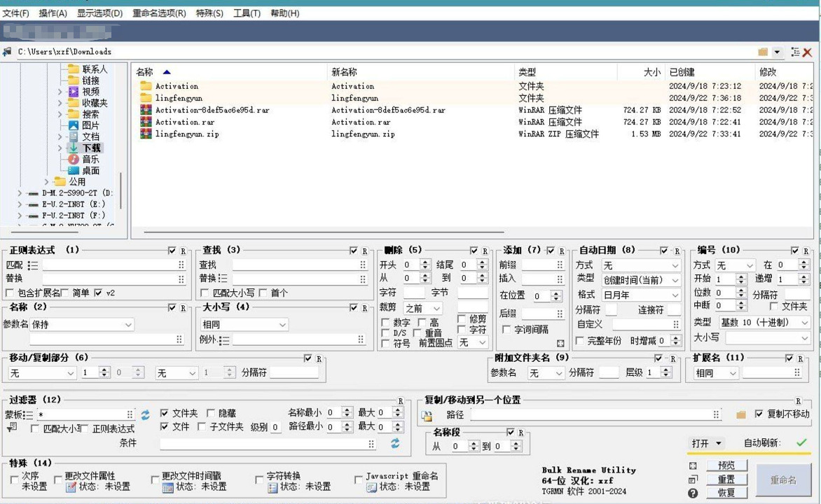Click the list icon beside 例外 field
Viewport: 821px width, 504px height.
click(224, 340)
